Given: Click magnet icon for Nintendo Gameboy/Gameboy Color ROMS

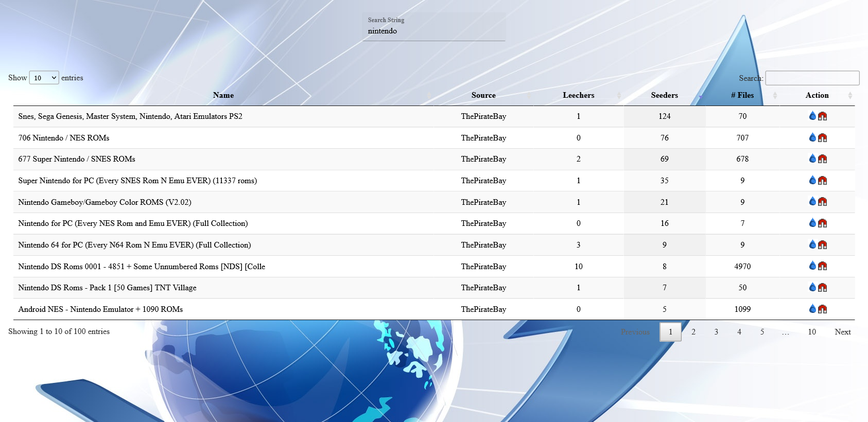Looking at the screenshot, I should (822, 202).
